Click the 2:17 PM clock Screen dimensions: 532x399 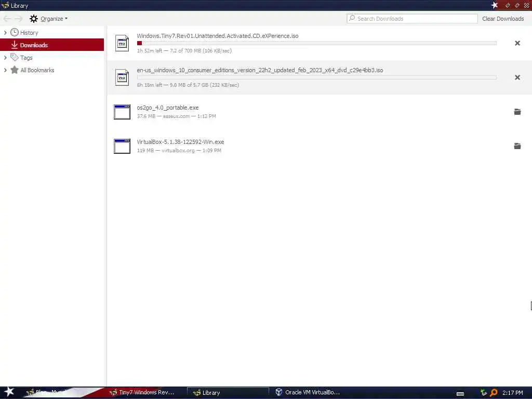coord(513,393)
